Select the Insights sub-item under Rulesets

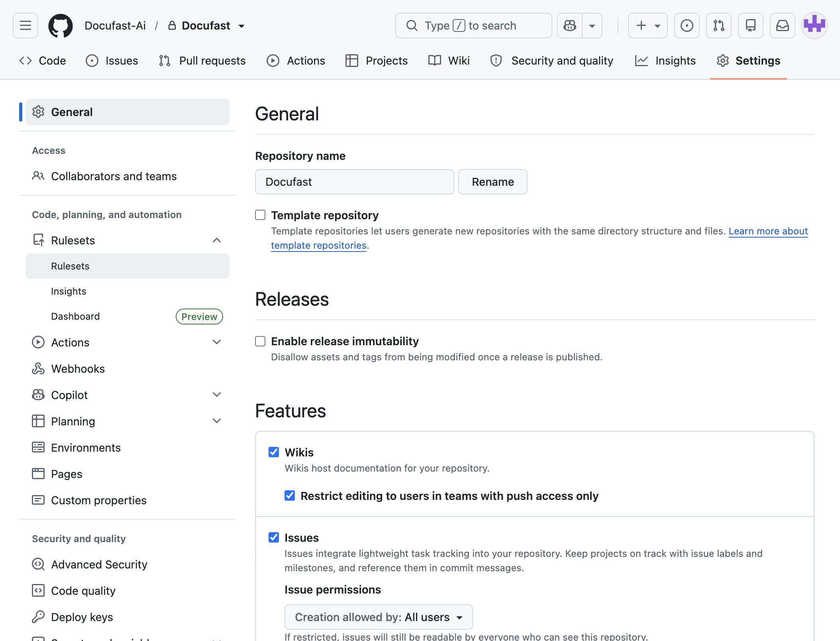(x=128, y=291)
